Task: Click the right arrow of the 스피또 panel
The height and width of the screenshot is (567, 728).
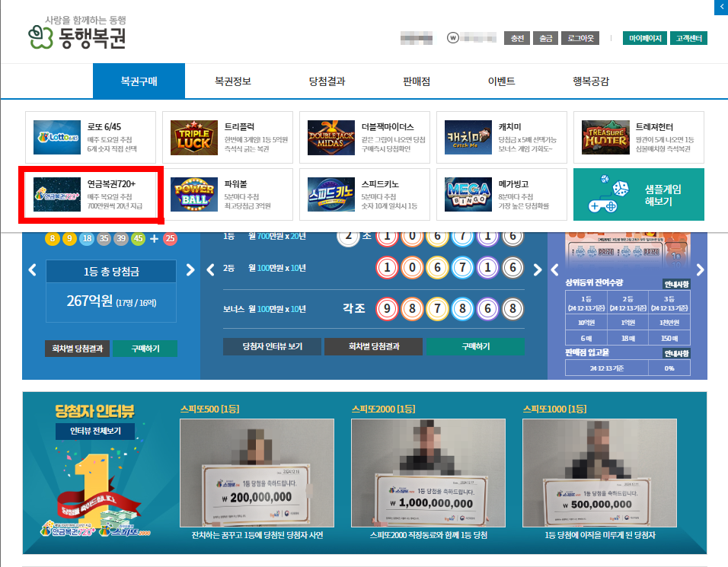Action: point(700,269)
